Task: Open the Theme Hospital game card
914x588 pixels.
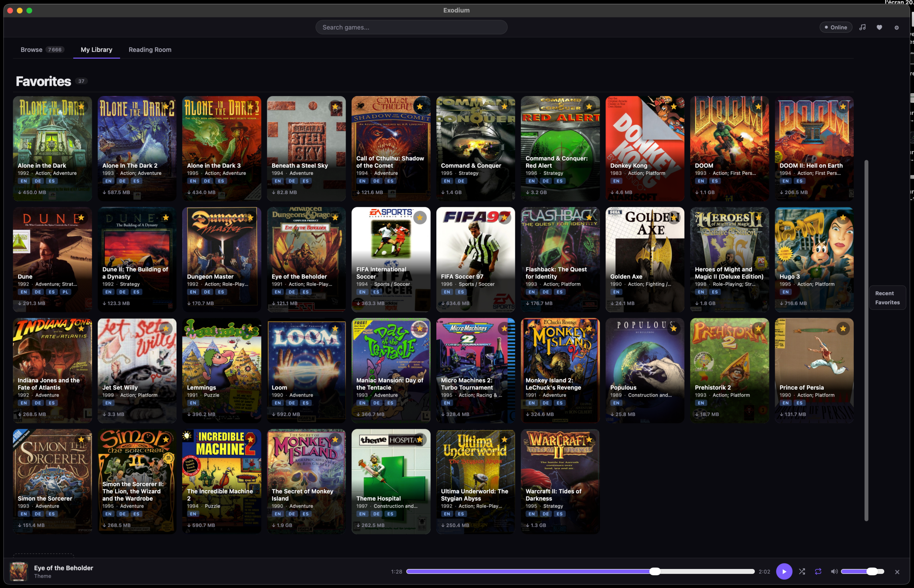Action: point(391,482)
